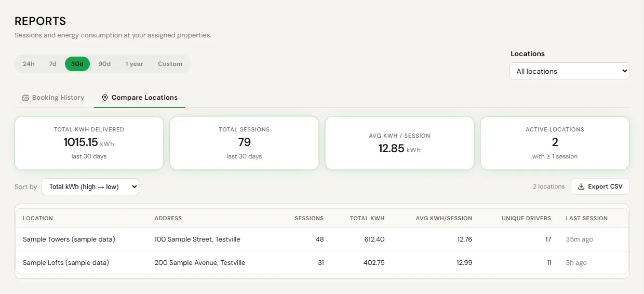This screenshot has width=644, height=294.
Task: Choose the Custom time range
Action: 170,64
